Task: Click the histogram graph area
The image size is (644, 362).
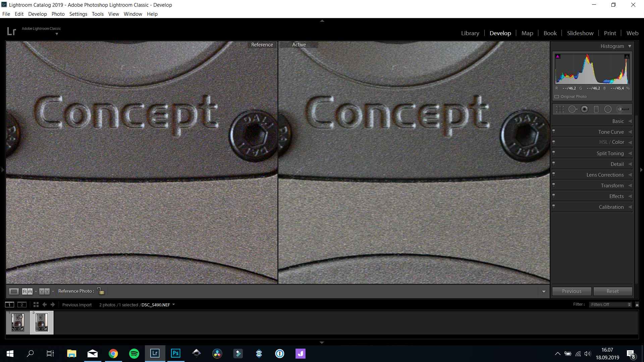Action: (x=592, y=69)
